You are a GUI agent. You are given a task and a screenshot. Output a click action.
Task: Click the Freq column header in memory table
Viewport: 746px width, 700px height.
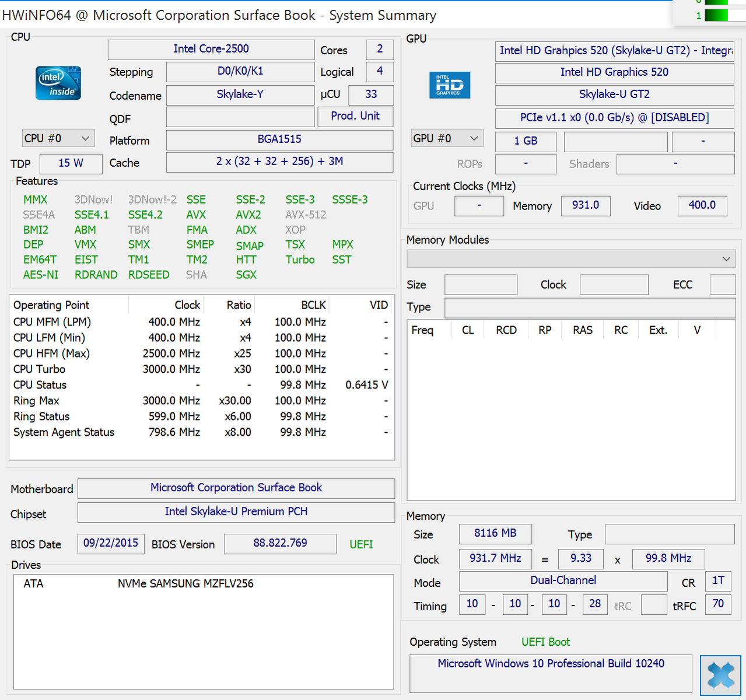tap(429, 330)
